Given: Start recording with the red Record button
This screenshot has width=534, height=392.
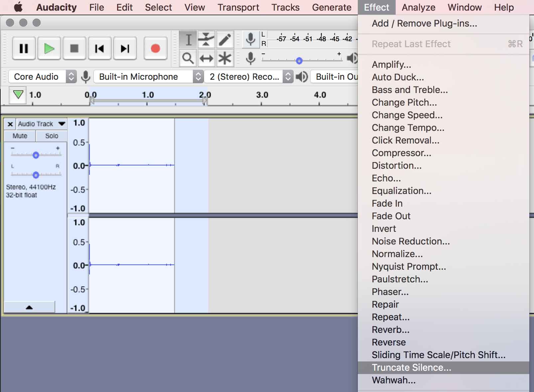Looking at the screenshot, I should coord(155,49).
